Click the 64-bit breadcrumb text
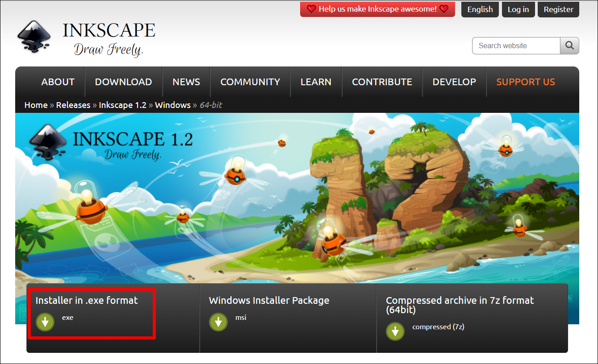 [x=211, y=105]
